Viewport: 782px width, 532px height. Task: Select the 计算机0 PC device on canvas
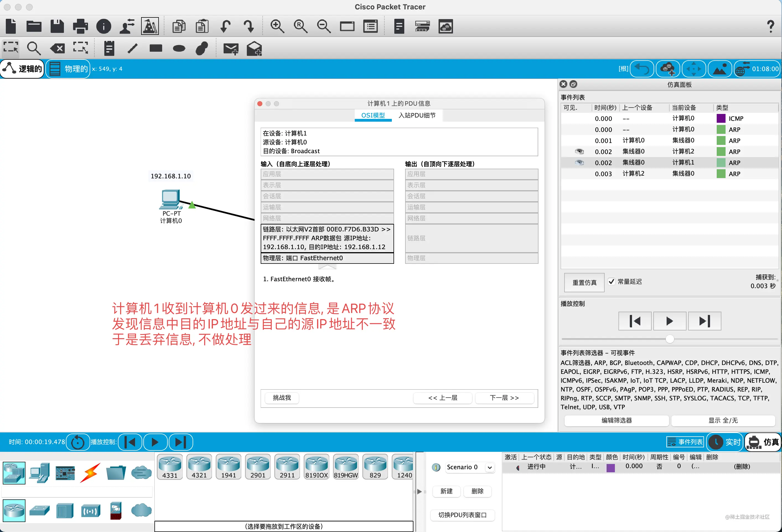coord(171,199)
